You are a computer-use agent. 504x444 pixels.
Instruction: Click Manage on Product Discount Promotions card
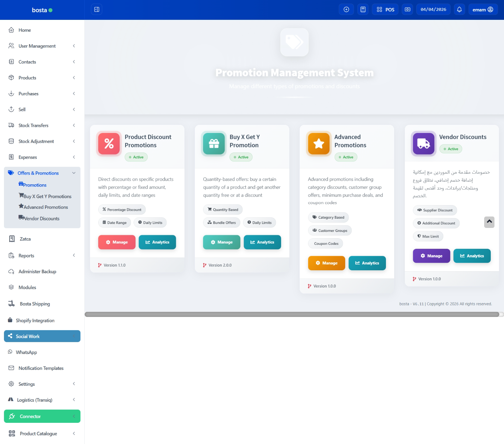click(x=117, y=242)
